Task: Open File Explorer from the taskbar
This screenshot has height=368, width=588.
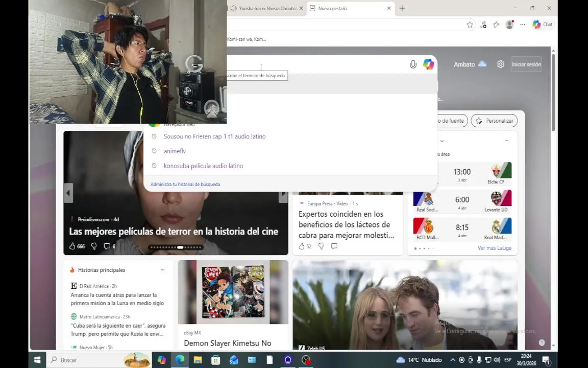Action: pos(198,360)
